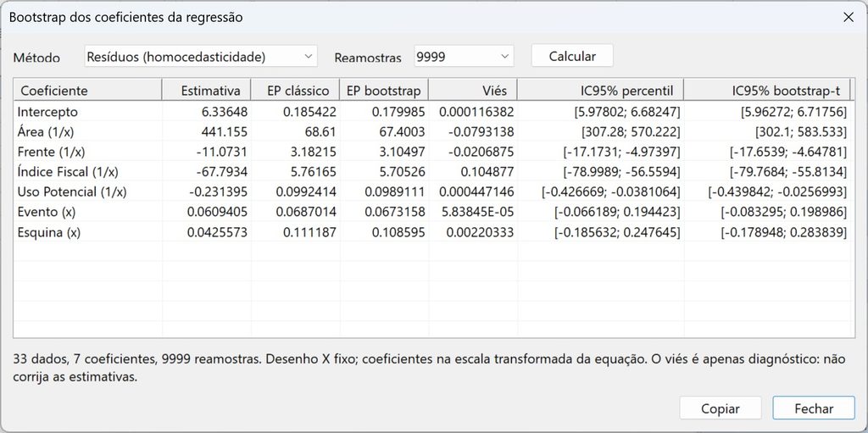The image size is (868, 433).
Task: Sort by the Coeficiente column header
Action: (x=88, y=91)
